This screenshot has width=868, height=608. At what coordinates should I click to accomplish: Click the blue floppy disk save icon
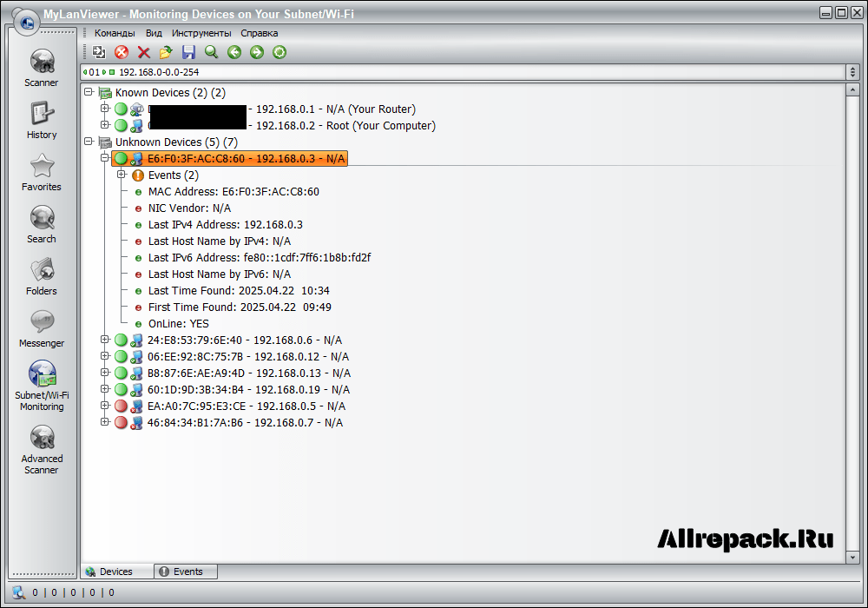(188, 52)
